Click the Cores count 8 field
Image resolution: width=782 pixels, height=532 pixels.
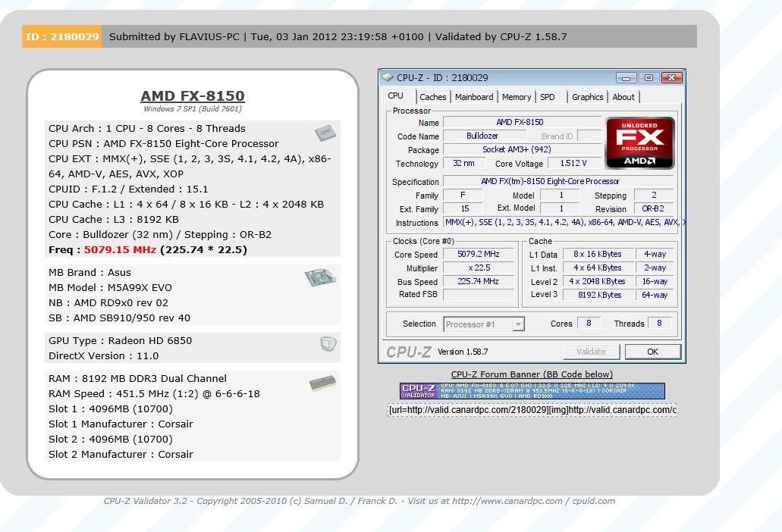click(x=589, y=324)
